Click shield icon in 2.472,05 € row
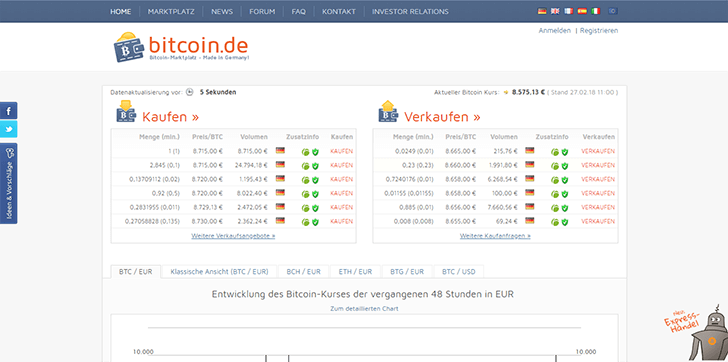Screen dimensions: 728x362 (315, 208)
